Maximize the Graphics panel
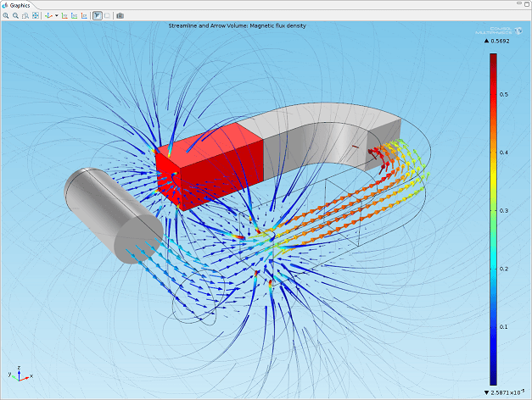Screen dimensions: 532x400 (x=527, y=3)
